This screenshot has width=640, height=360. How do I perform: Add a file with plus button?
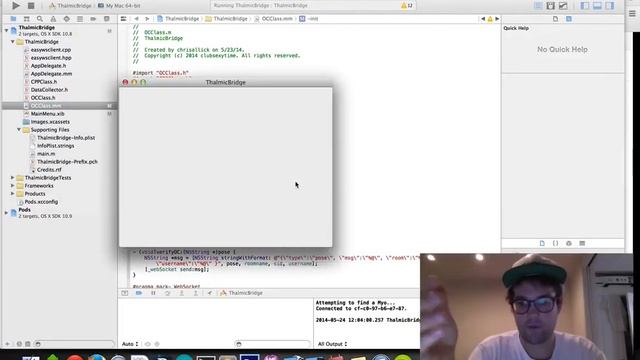[x=7, y=344]
